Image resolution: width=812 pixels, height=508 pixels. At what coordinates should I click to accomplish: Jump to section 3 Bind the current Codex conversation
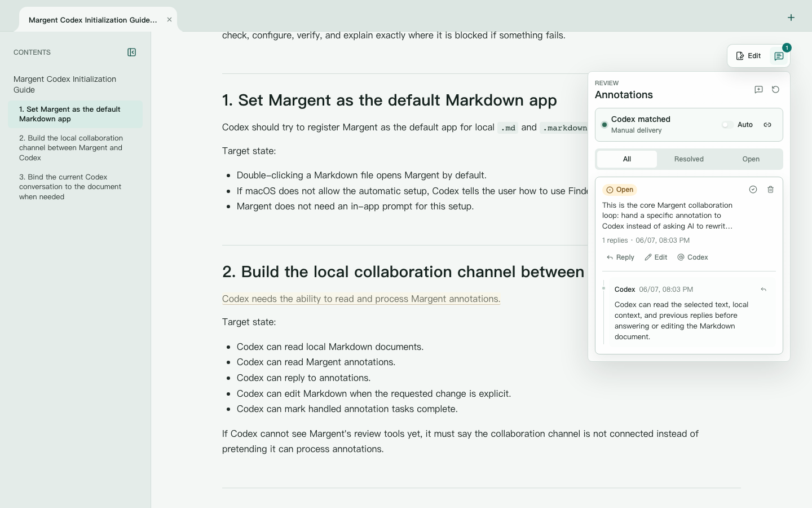(x=75, y=187)
